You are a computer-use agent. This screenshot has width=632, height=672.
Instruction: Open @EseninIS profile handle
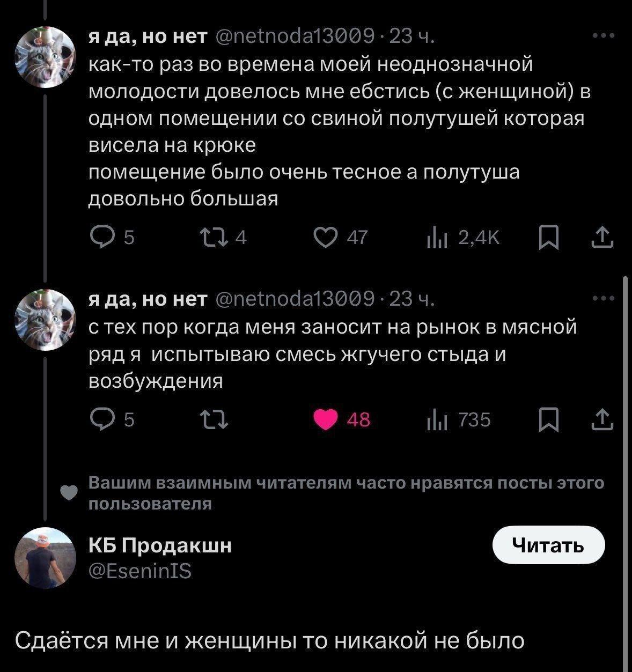click(140, 571)
